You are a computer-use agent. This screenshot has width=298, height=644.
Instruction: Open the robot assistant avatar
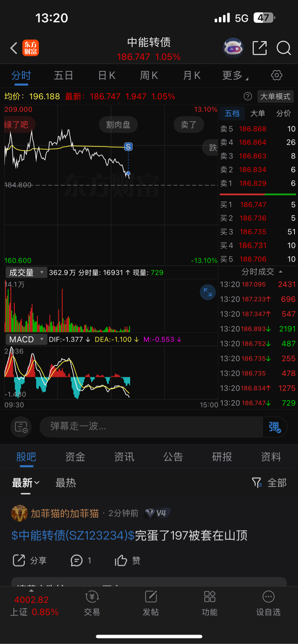tap(233, 48)
